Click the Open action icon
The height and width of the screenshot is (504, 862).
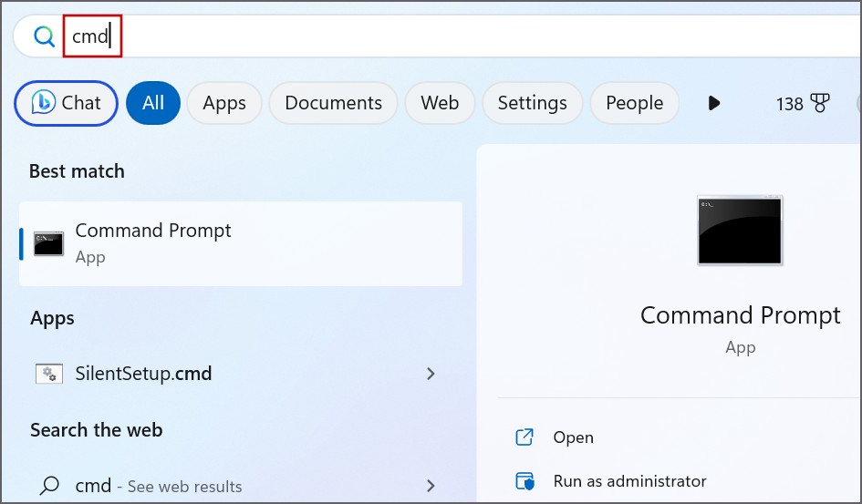524,437
